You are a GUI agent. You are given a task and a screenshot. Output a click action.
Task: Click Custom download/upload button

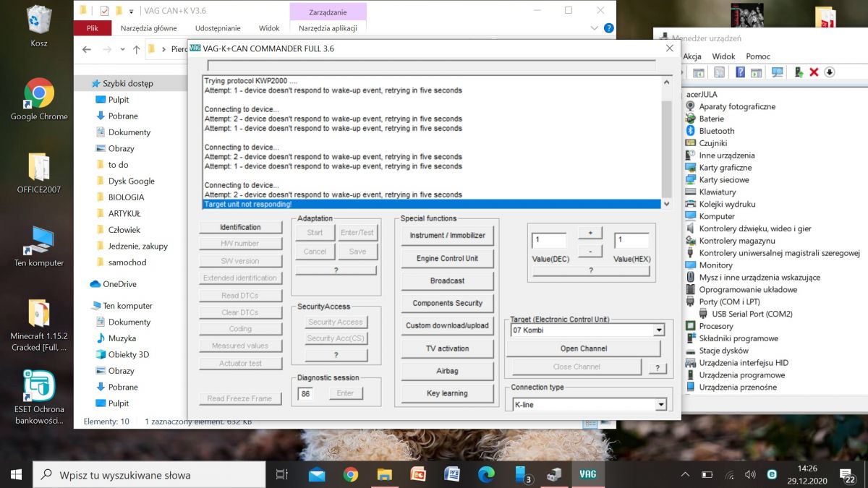pos(447,325)
